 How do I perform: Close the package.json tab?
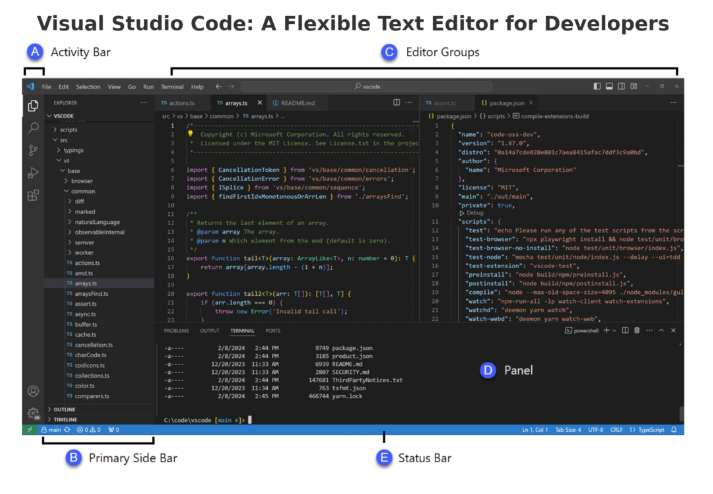coord(531,103)
